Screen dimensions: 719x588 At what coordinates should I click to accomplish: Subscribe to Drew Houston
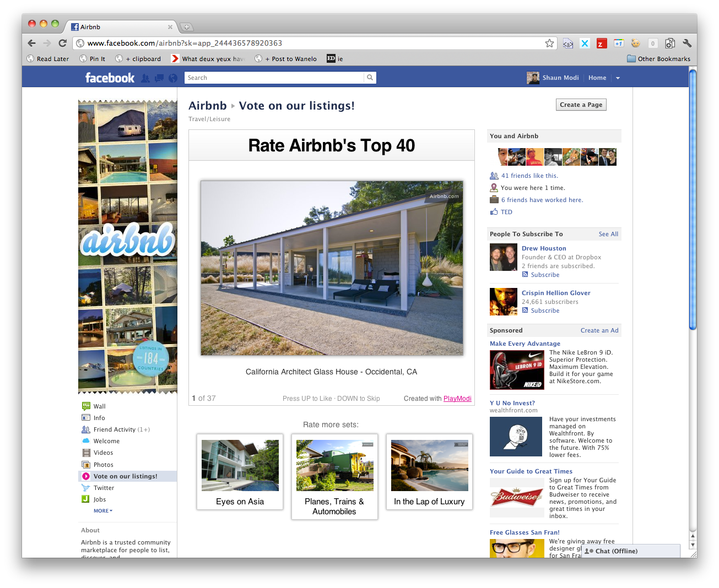point(545,275)
